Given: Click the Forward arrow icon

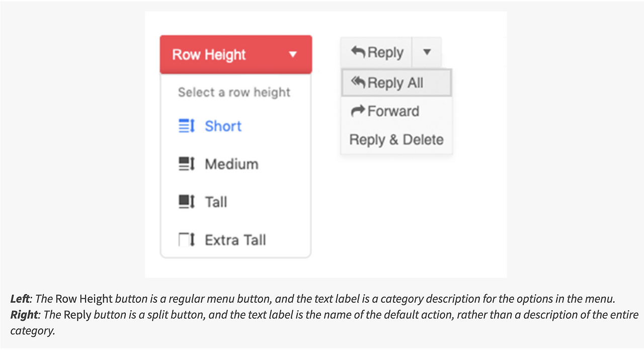Looking at the screenshot, I should coord(358,111).
